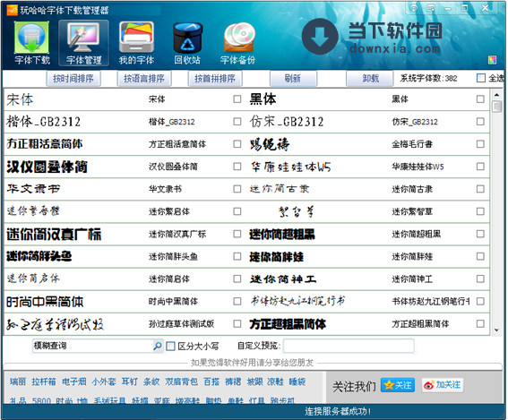Click the scrollbar down arrow
Screen dimensions: 508x420
(x=496, y=330)
